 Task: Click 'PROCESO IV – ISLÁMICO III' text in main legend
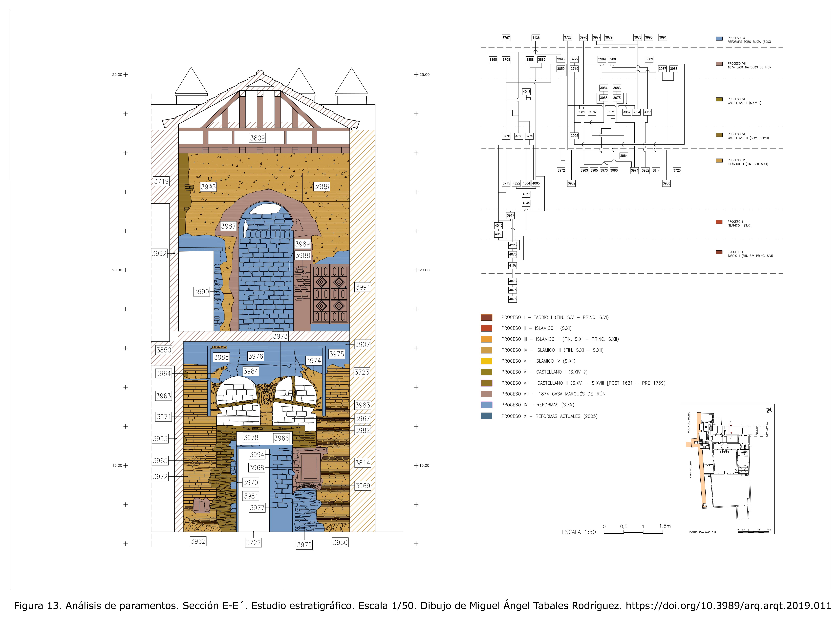click(x=552, y=350)
